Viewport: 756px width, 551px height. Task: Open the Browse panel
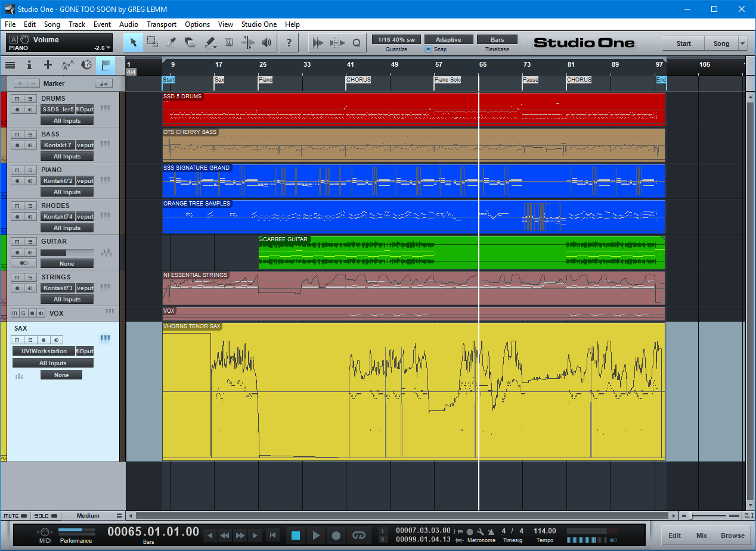[x=732, y=536]
